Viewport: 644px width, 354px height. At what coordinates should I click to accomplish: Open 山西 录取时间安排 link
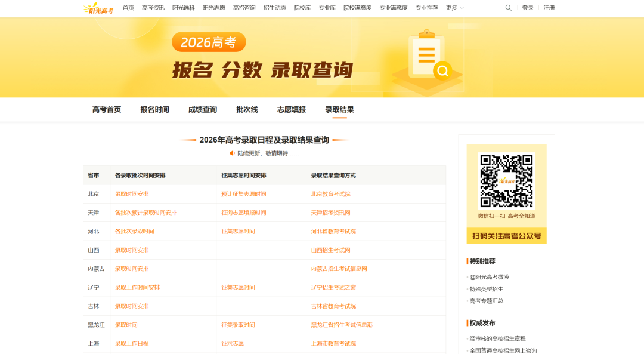pyautogui.click(x=131, y=250)
